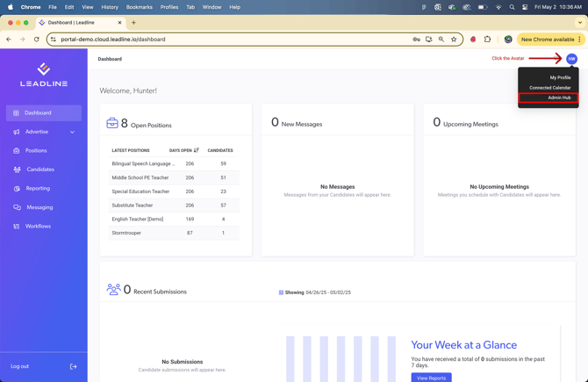Click the 04/26/25 - 05/02/25 date range

(x=328, y=292)
